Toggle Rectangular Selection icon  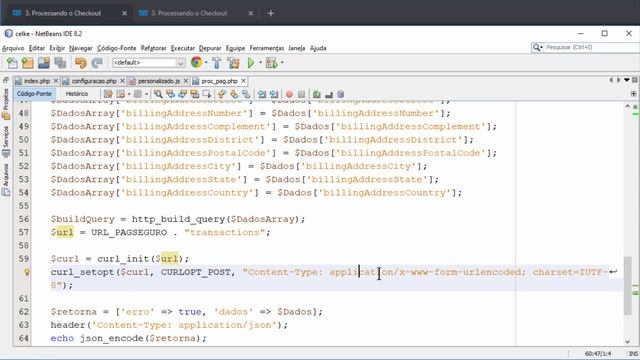207,94
